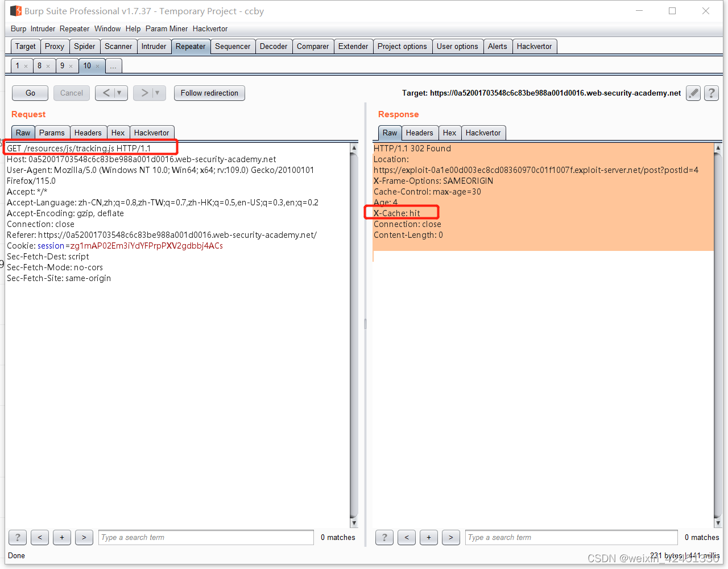Click response search previous match button
728x569 pixels.
click(x=407, y=537)
